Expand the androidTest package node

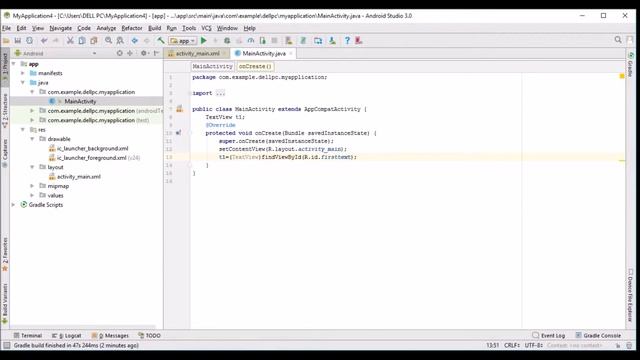[32, 111]
